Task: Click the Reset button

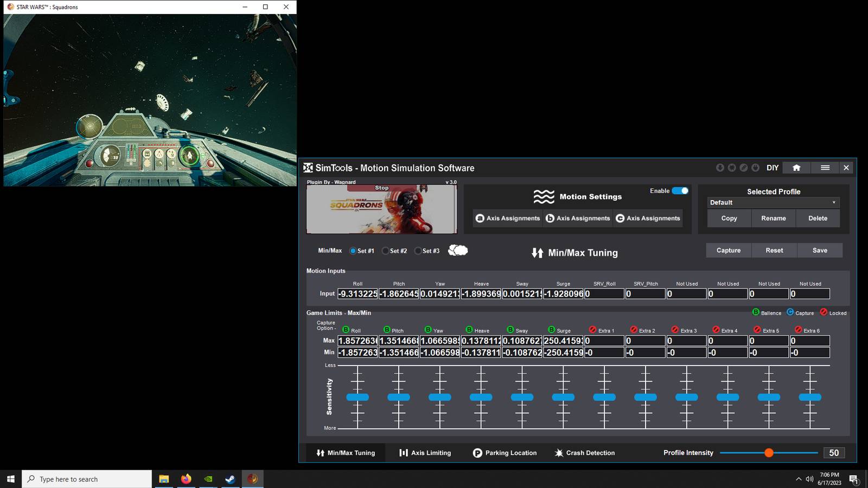Action: (x=774, y=250)
